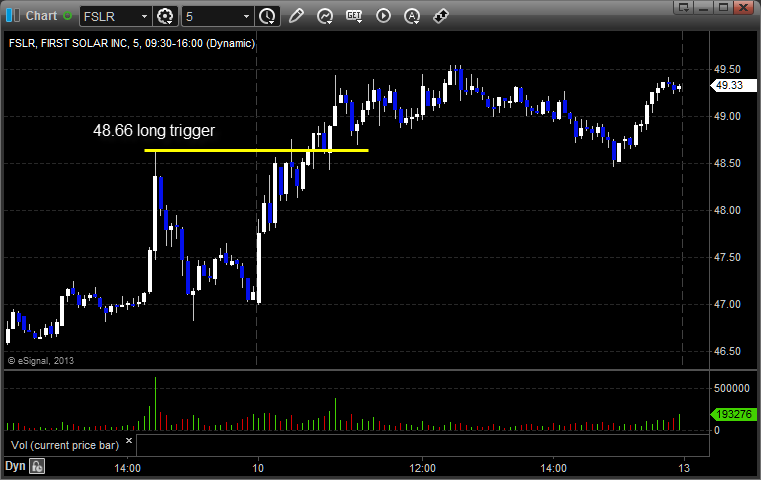Expand the interval 5 dropdown arrow

click(246, 17)
